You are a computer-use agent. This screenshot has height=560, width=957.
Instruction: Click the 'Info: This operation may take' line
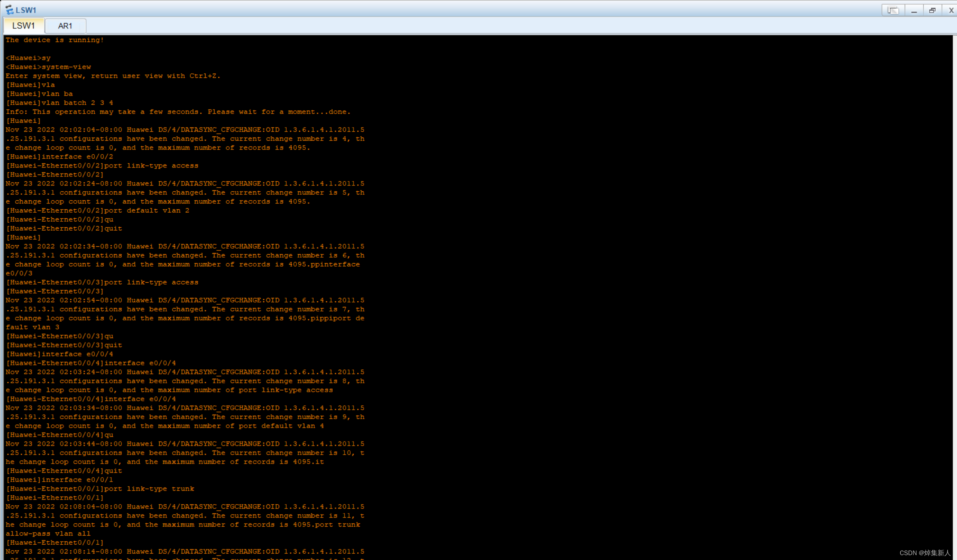pos(178,112)
